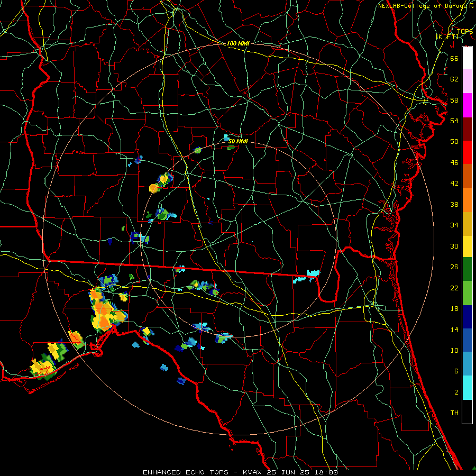Click the '18:00' time in caption
The image size is (476, 476).
click(x=326, y=472)
